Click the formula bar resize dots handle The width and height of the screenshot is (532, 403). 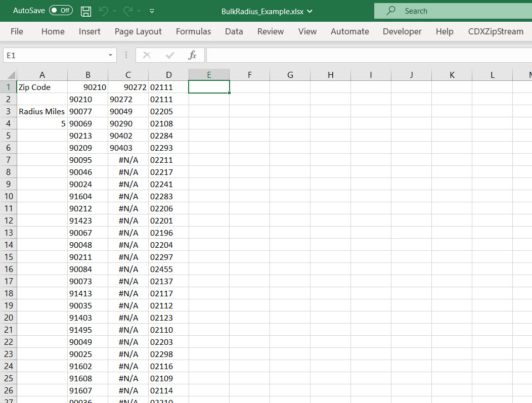pos(126,55)
